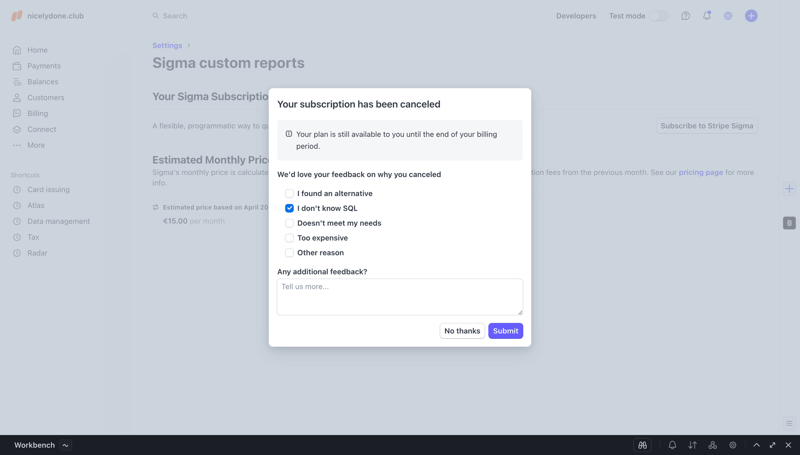
Task: Click the lines icon at bottom right
Action: point(789,423)
